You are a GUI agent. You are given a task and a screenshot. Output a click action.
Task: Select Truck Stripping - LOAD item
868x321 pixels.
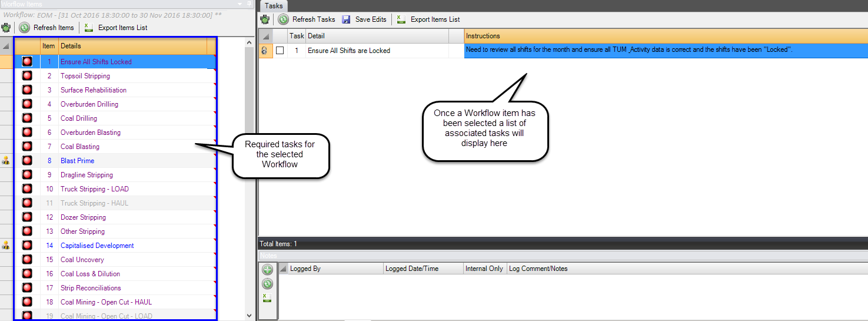(x=95, y=189)
